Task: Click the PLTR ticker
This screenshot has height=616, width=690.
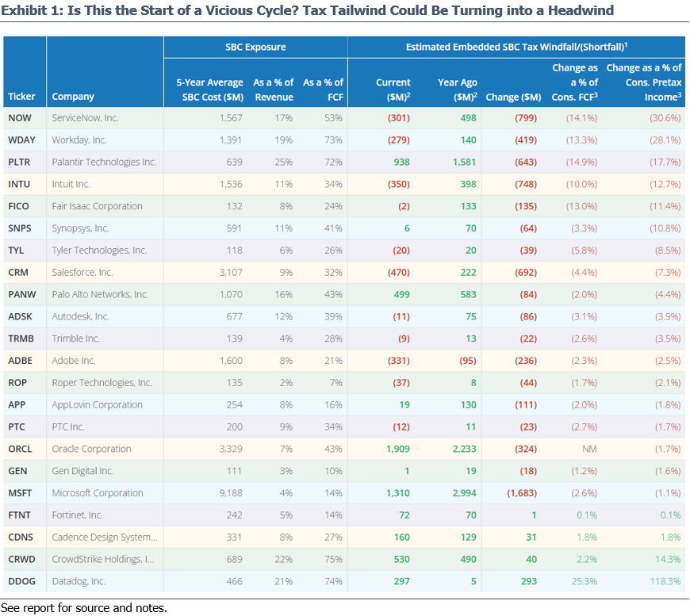Action: pyautogui.click(x=19, y=162)
